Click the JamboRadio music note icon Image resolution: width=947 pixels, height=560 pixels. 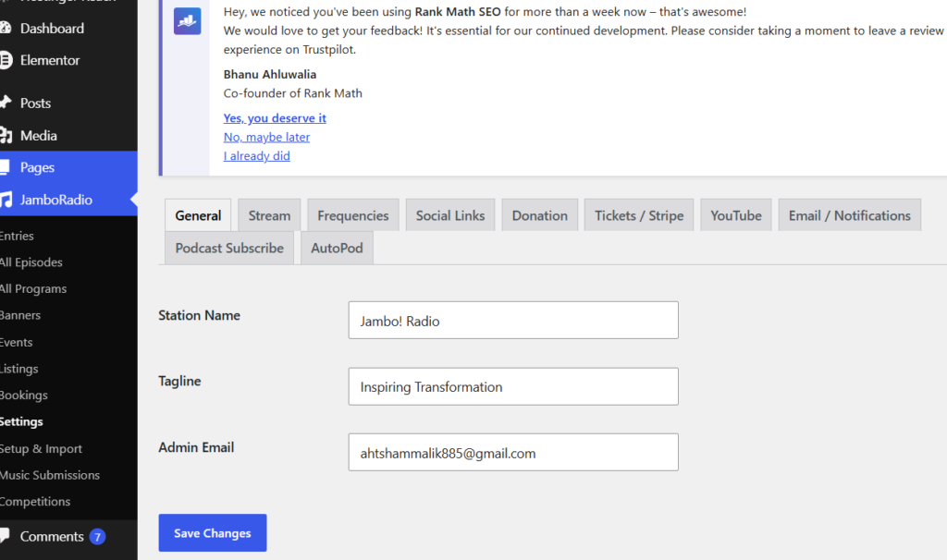(x=6, y=200)
